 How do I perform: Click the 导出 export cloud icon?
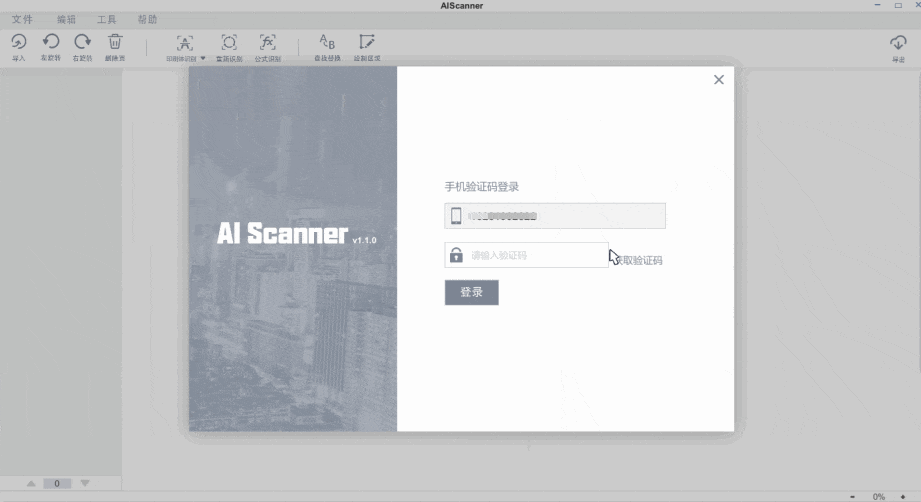898,43
